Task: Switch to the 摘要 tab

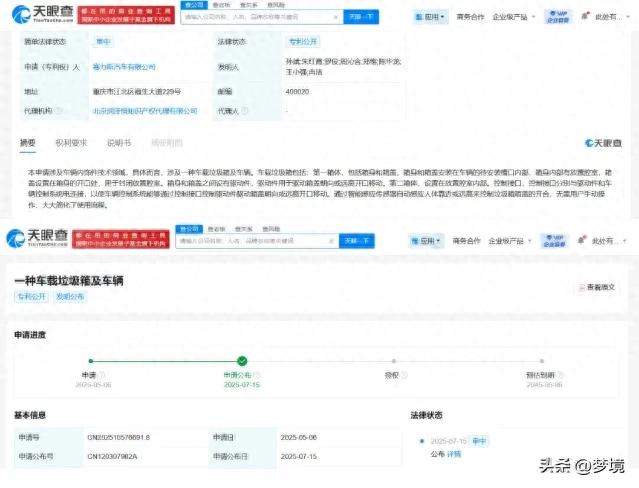Action: point(28,143)
